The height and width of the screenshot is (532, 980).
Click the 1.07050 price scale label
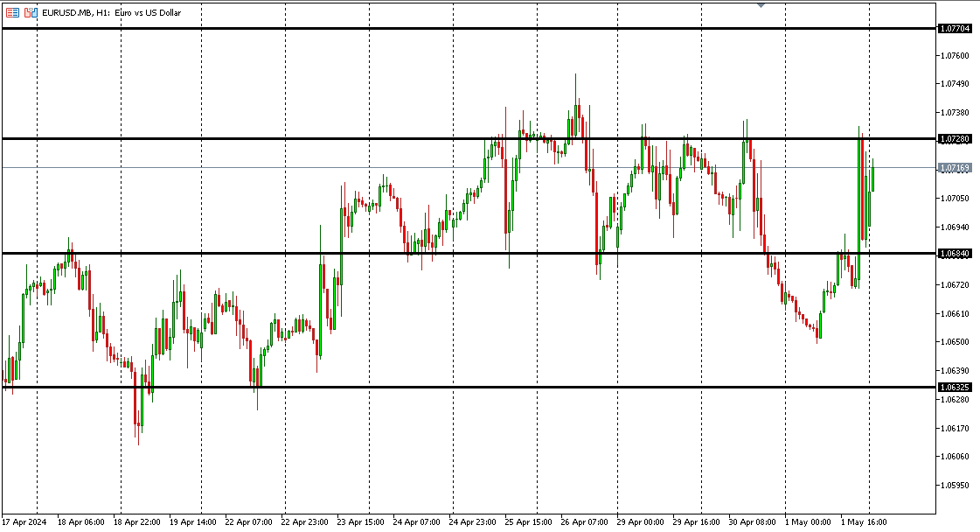point(955,199)
